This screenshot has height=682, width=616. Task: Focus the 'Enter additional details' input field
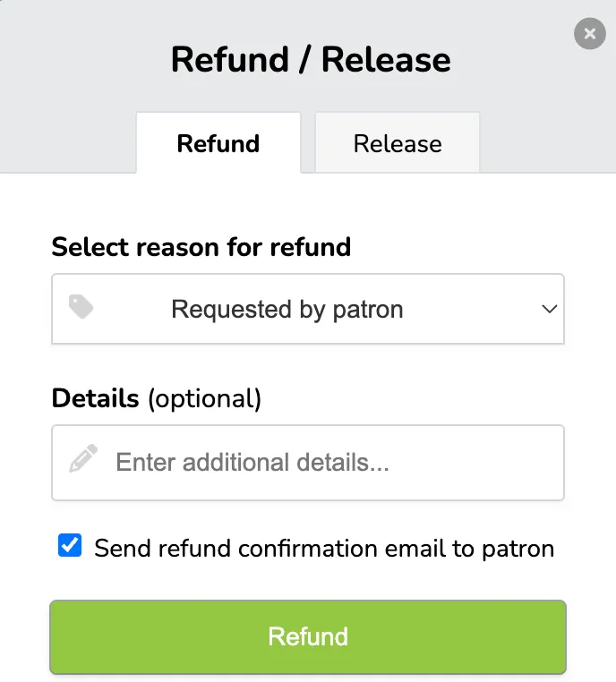(x=308, y=463)
